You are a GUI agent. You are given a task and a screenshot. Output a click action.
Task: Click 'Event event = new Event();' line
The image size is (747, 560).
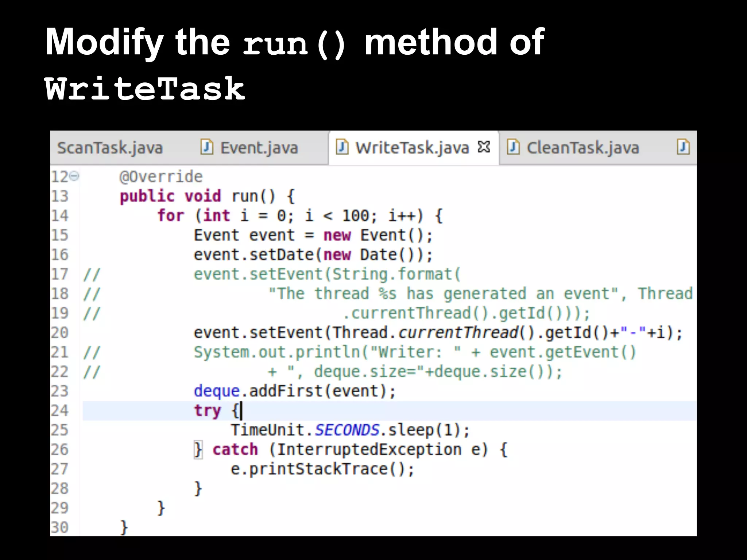click(x=313, y=235)
